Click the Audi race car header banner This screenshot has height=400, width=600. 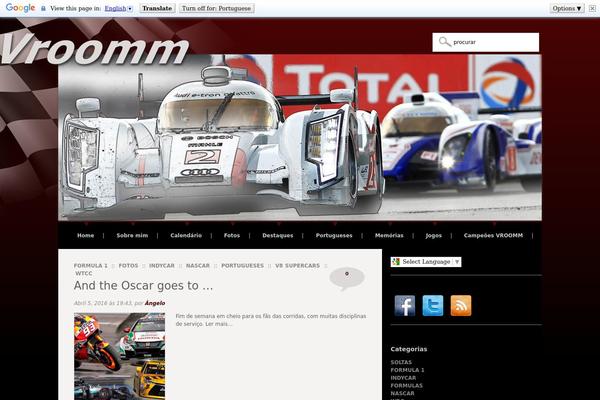click(300, 137)
